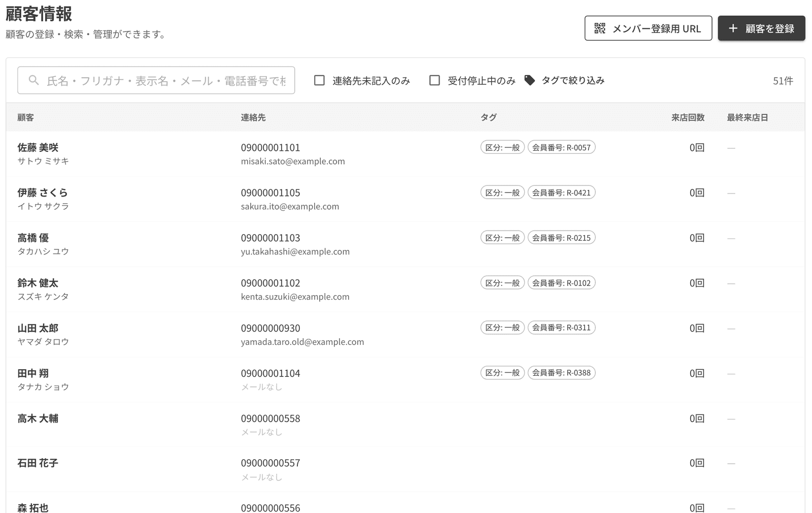This screenshot has width=812, height=513.
Task: Open メンバー登録用 URL button
Action: (648, 28)
